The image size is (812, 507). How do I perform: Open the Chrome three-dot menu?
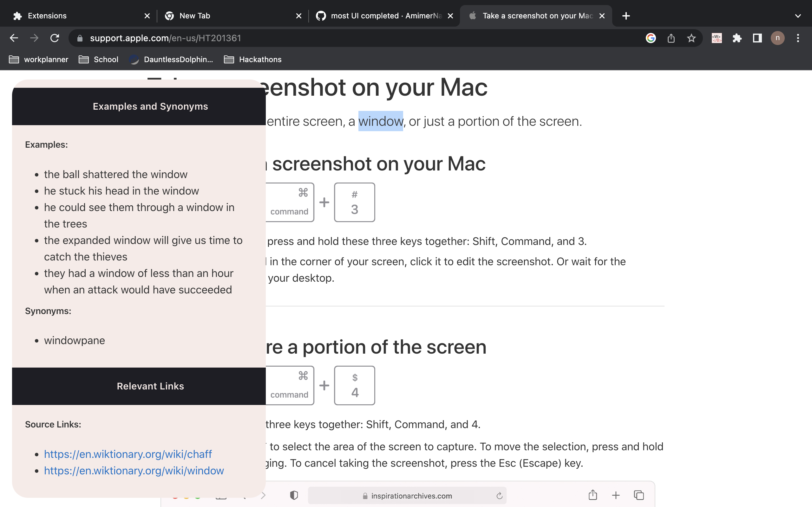(x=798, y=38)
